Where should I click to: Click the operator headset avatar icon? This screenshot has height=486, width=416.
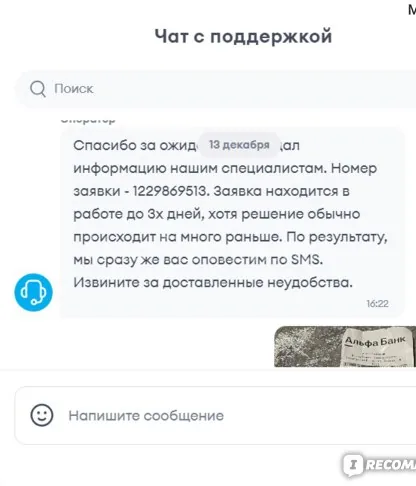click(33, 292)
